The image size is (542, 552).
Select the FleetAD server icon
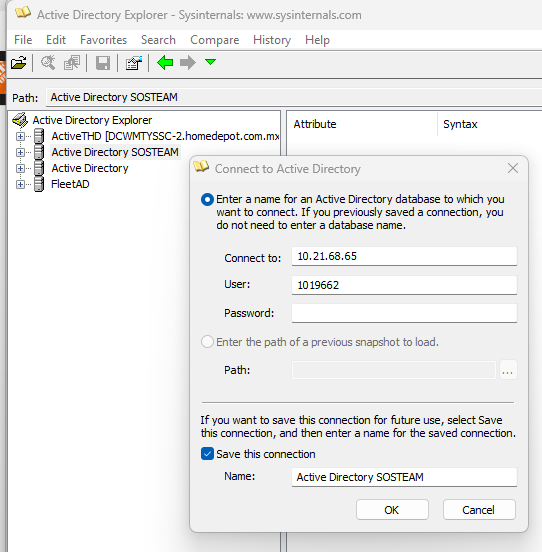(x=39, y=184)
